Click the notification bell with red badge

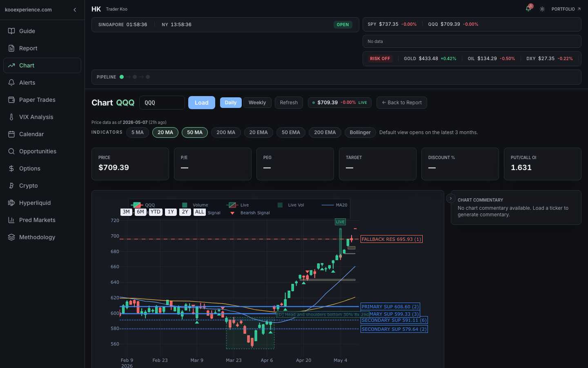click(x=529, y=9)
